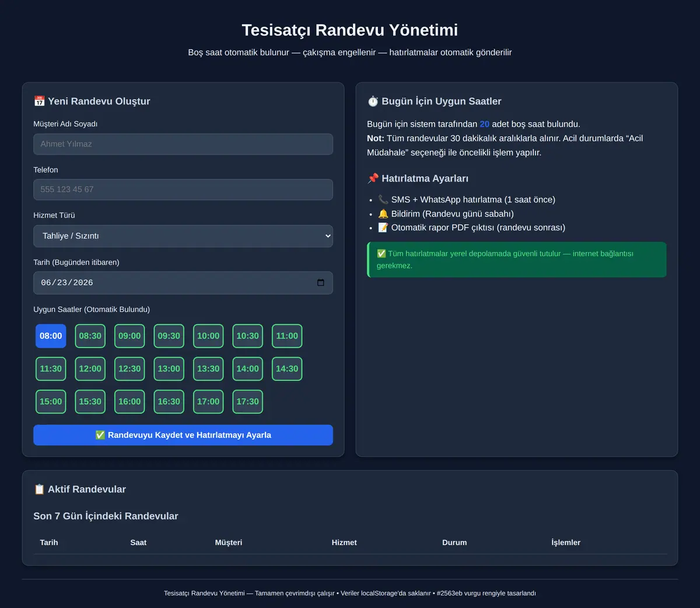Choose the 13:00 time slot
The width and height of the screenshot is (700, 608).
click(169, 369)
